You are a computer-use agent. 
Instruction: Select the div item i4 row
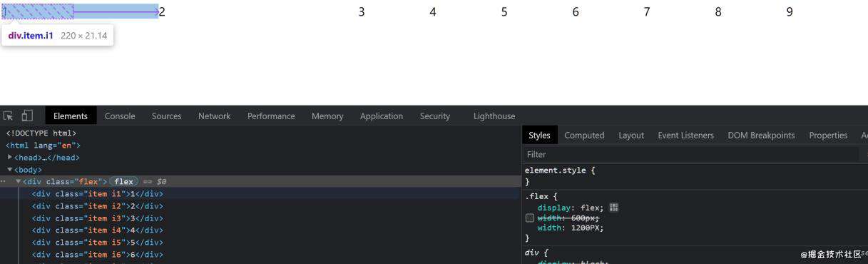pyautogui.click(x=97, y=230)
